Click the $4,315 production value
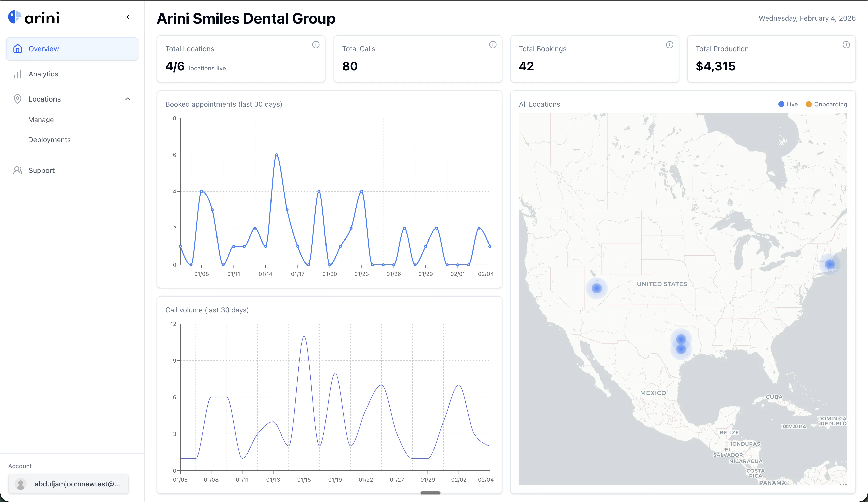Viewport: 868px width, 502px height. pyautogui.click(x=715, y=66)
